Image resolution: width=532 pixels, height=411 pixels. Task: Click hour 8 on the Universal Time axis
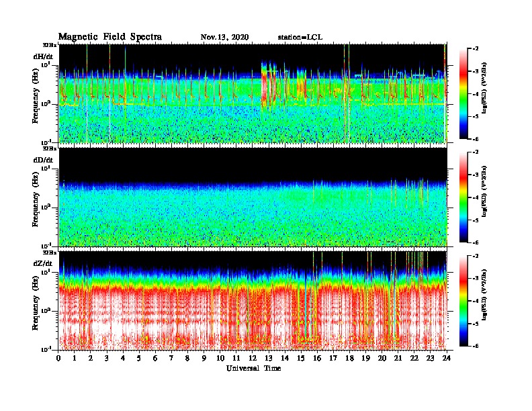[187, 359]
